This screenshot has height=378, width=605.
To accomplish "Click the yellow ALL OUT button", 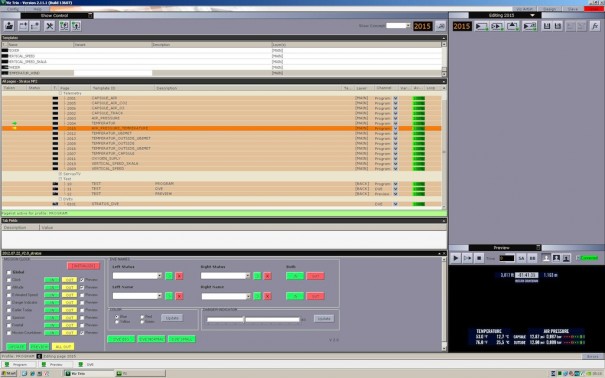I will click(x=63, y=347).
